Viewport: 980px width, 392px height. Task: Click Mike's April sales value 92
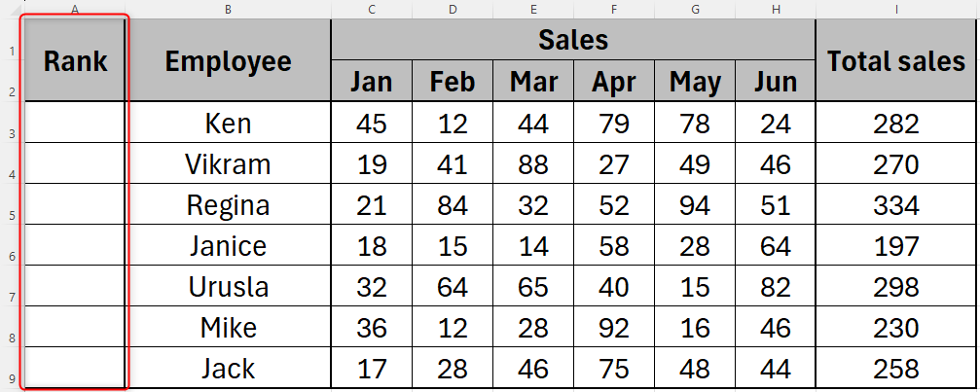(x=613, y=329)
